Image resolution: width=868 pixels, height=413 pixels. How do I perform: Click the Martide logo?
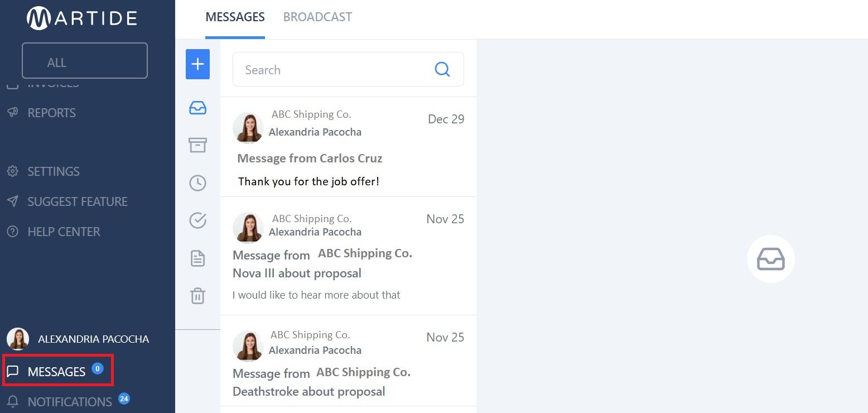[x=81, y=18]
